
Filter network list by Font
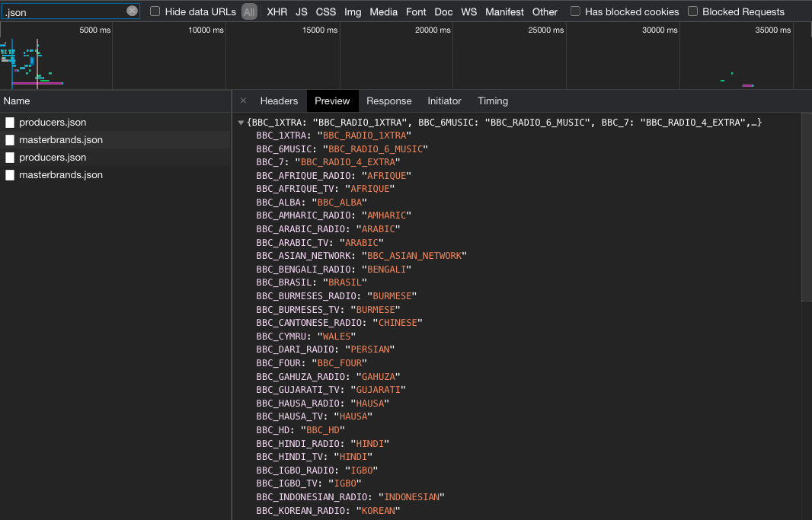[x=416, y=12]
